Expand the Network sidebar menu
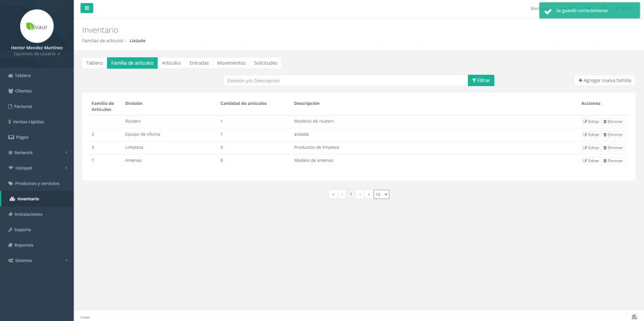This screenshot has height=321, width=644. tap(37, 152)
